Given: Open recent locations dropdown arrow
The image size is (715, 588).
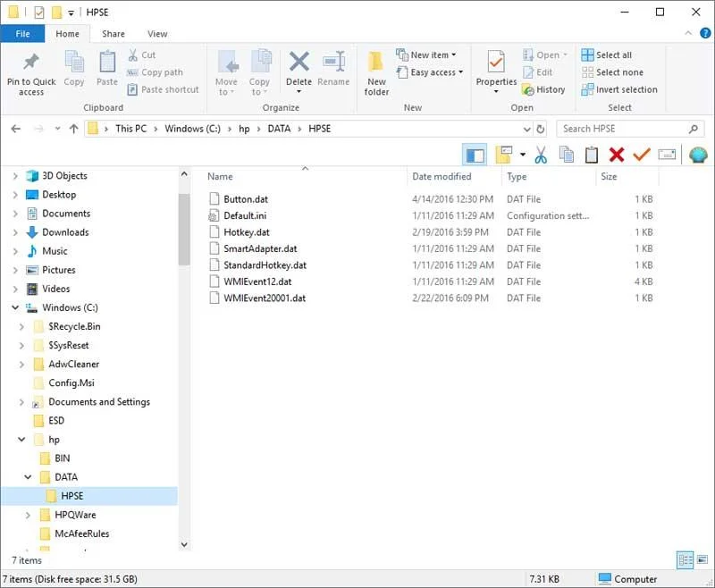Looking at the screenshot, I should click(57, 129).
